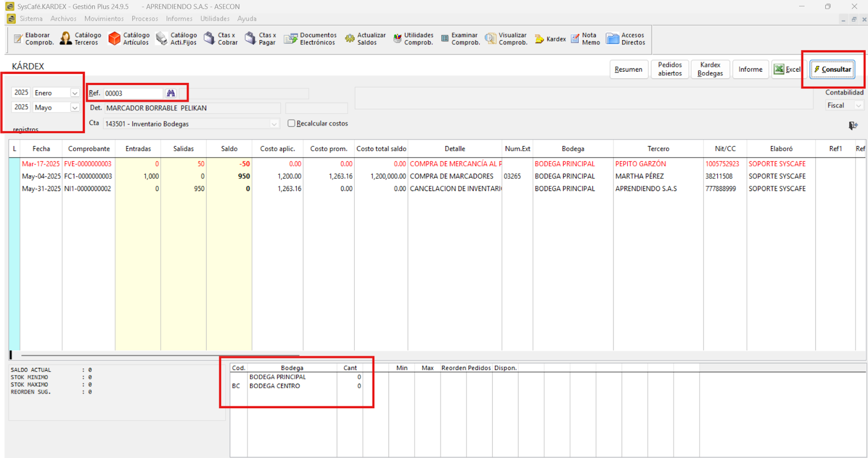
Task: Expand the Enero start month dropdown
Action: (75, 93)
